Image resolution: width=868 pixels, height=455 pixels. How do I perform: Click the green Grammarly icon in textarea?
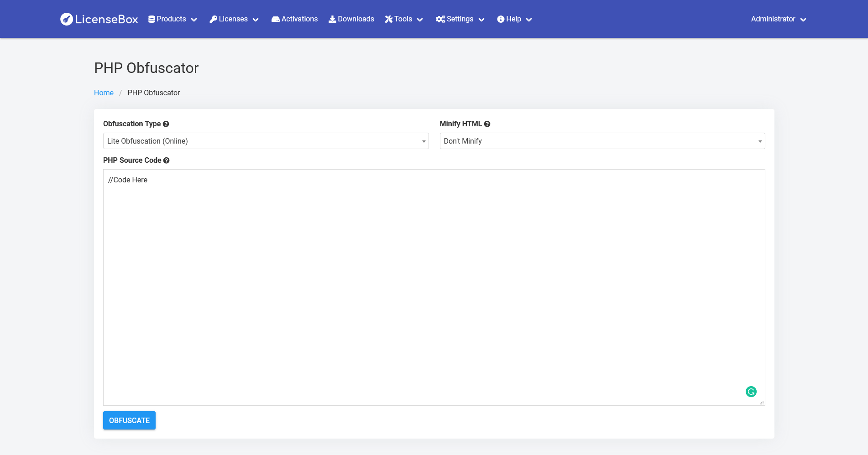click(751, 392)
